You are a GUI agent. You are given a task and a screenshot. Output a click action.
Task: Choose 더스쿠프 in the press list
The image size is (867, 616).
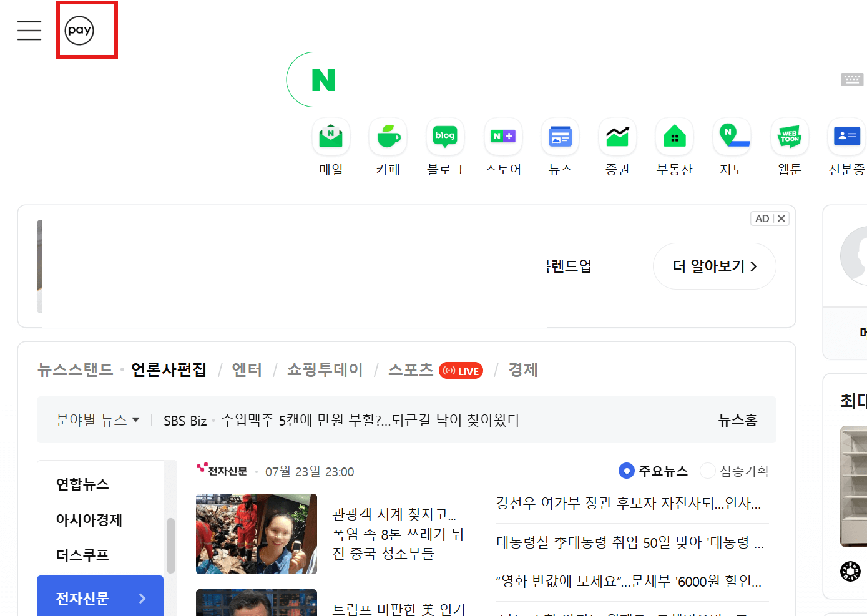tap(82, 555)
